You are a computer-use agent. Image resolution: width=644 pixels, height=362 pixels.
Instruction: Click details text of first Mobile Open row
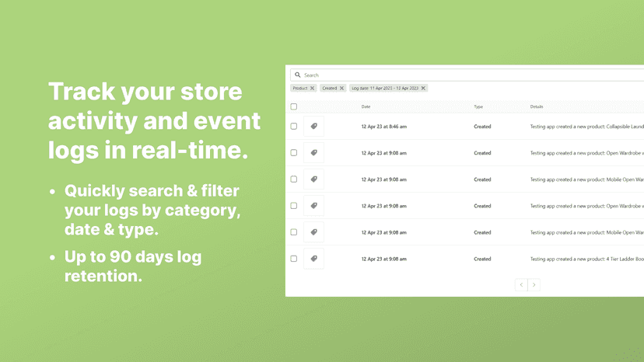587,179
